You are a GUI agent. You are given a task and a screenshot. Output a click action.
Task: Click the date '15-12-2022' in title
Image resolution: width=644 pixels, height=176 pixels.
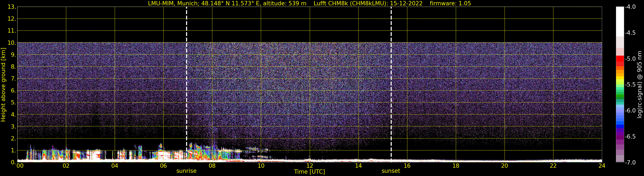click(406, 3)
